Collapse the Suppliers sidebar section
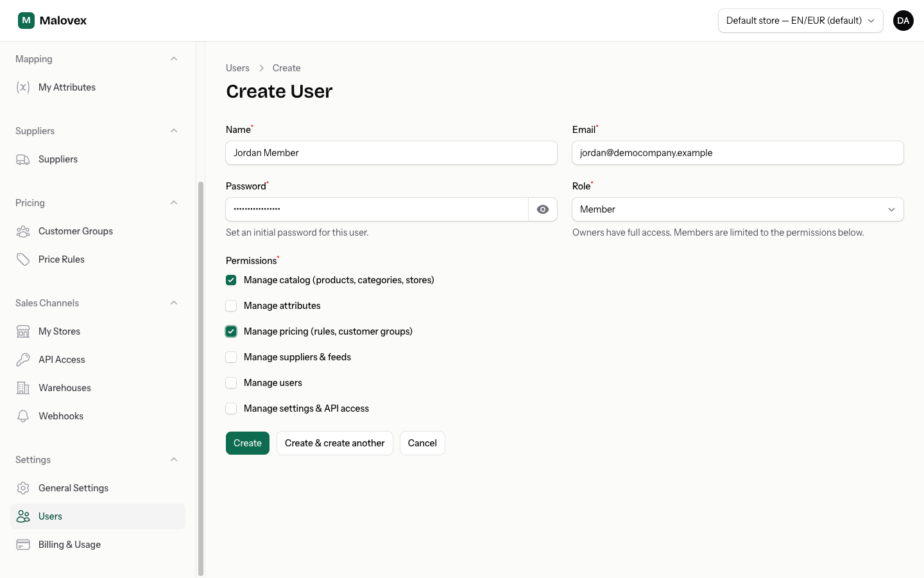This screenshot has width=924, height=578. [x=174, y=131]
